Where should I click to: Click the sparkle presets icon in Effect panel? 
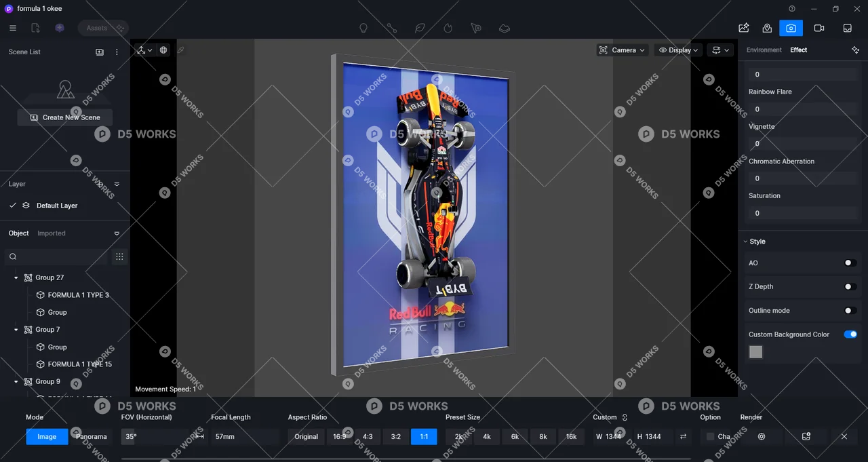tap(855, 50)
